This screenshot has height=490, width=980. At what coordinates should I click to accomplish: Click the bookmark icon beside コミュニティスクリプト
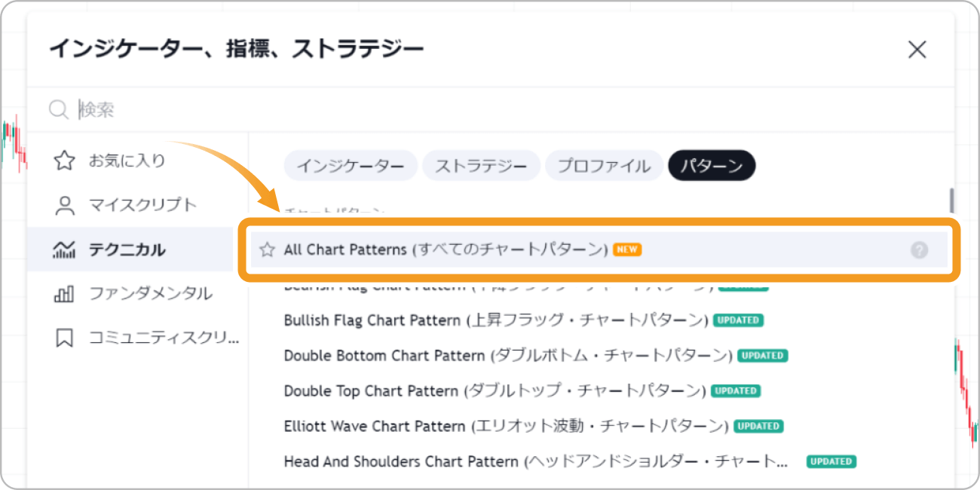[x=64, y=338]
